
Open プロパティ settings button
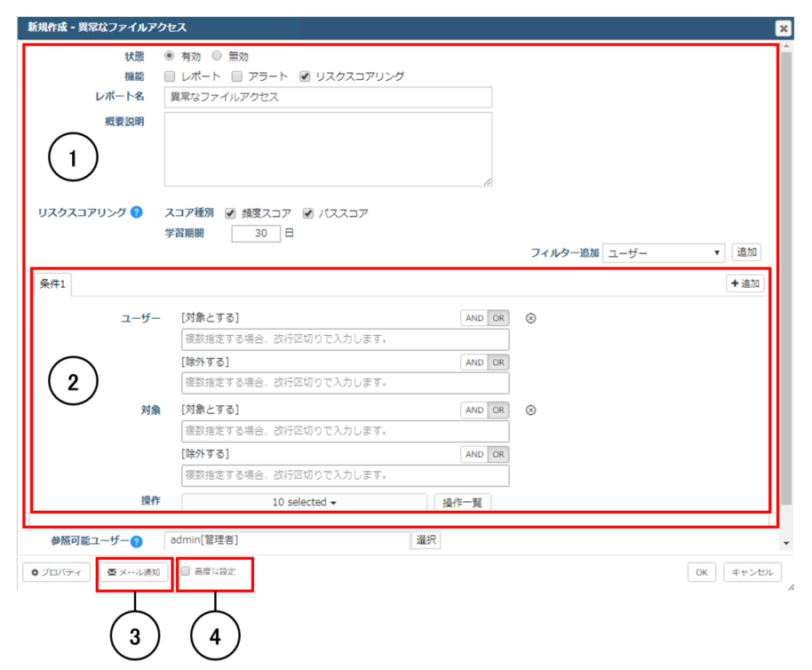coord(57,572)
